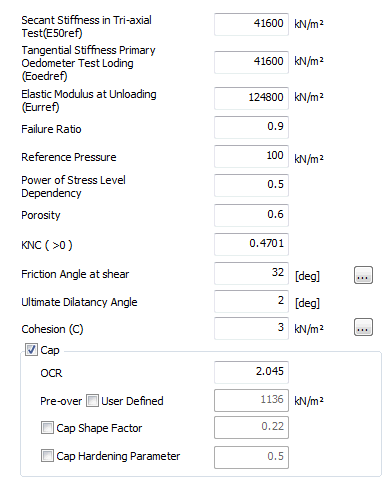This screenshot has height=492, width=385.
Task: Select the Cap Shape Factor value field
Action: coord(251,427)
